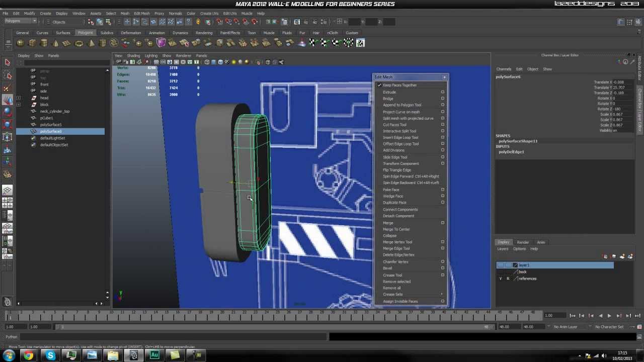
Task: Click the Windows Start button
Action: (x=9, y=355)
